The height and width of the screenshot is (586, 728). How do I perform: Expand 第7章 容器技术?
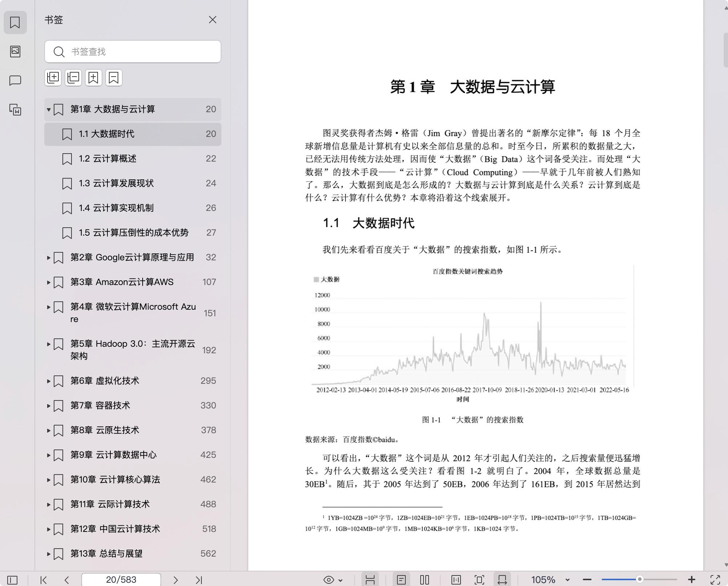click(49, 406)
